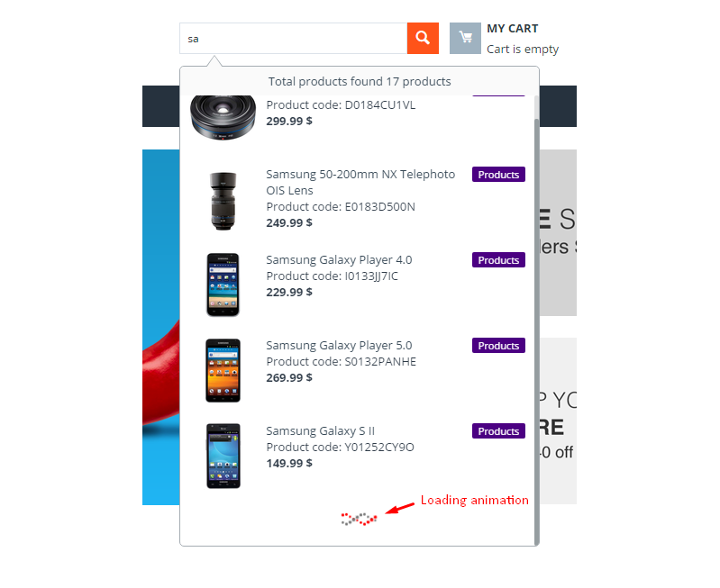The image size is (720, 588).
Task: Open Samsung Galaxy Player 5.0 result
Action: pos(339,345)
